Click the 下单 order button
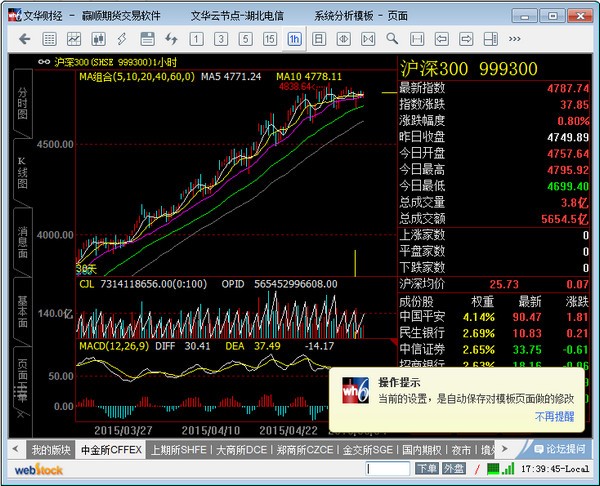Screen dimensions: 600x486 [x=427, y=468]
